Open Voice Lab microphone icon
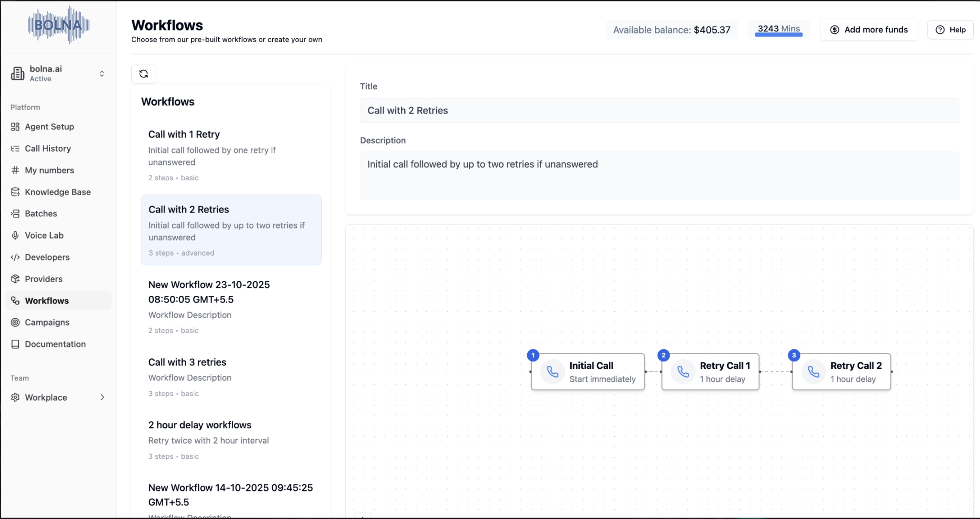The width and height of the screenshot is (980, 519). (x=15, y=235)
